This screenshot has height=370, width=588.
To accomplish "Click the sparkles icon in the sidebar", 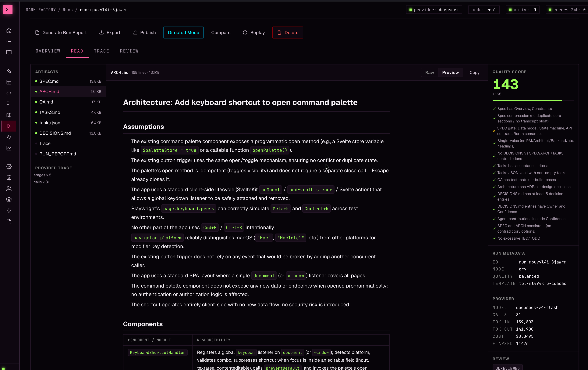I will coord(9,71).
